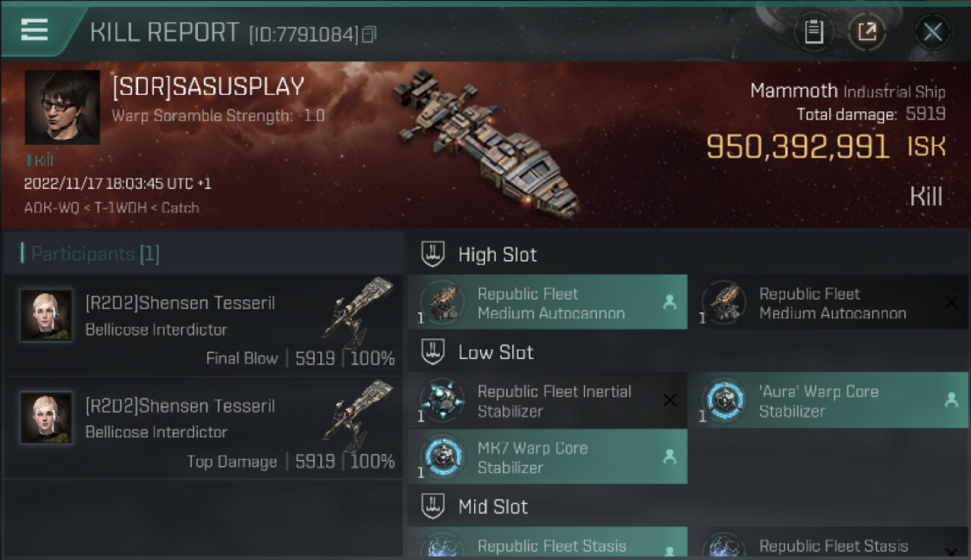Click the SASUSPLAY pilot portrait
The width and height of the screenshot is (971, 560).
pos(62,107)
